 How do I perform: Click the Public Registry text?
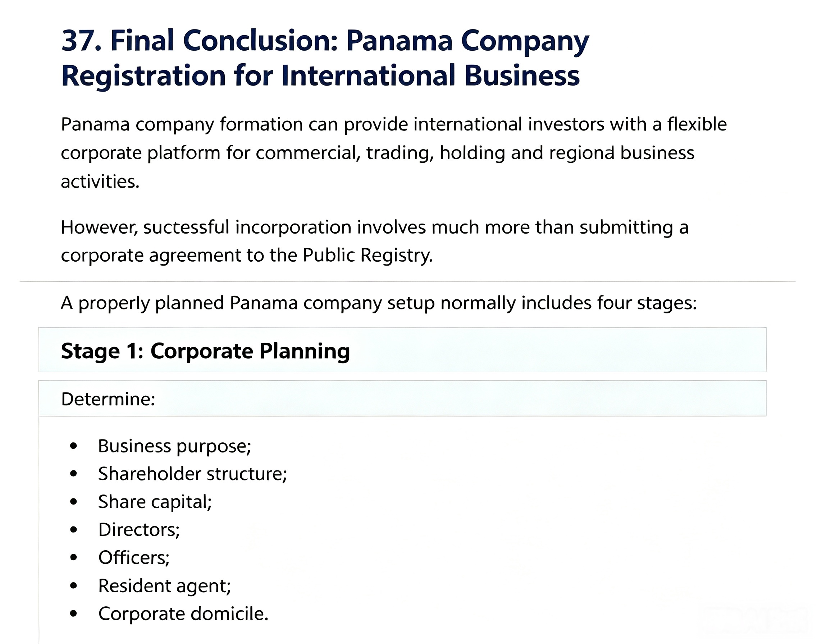click(x=368, y=255)
